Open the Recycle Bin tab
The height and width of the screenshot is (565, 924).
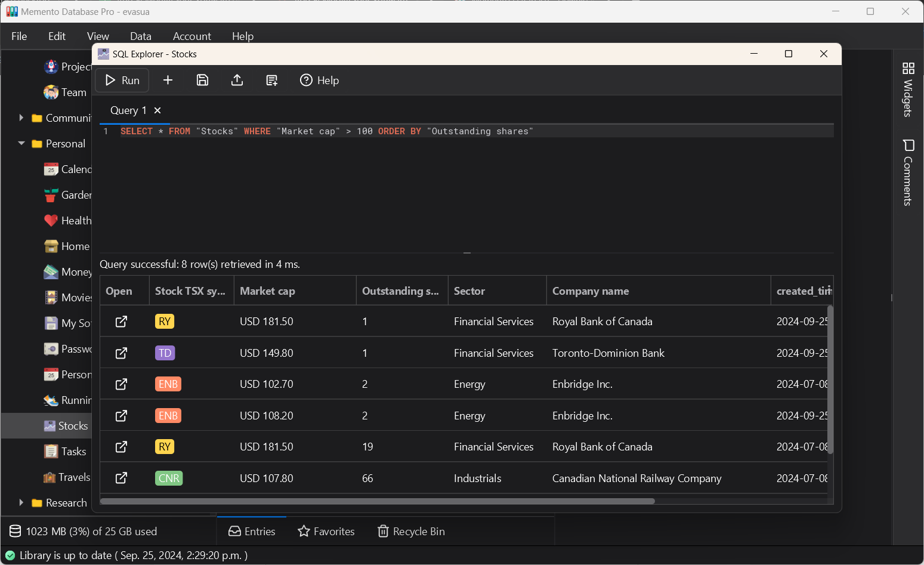click(x=412, y=532)
